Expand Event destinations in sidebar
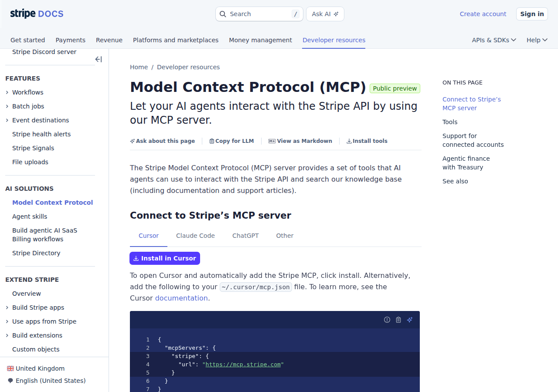Image resolution: width=558 pixels, height=392 pixels. click(7, 120)
